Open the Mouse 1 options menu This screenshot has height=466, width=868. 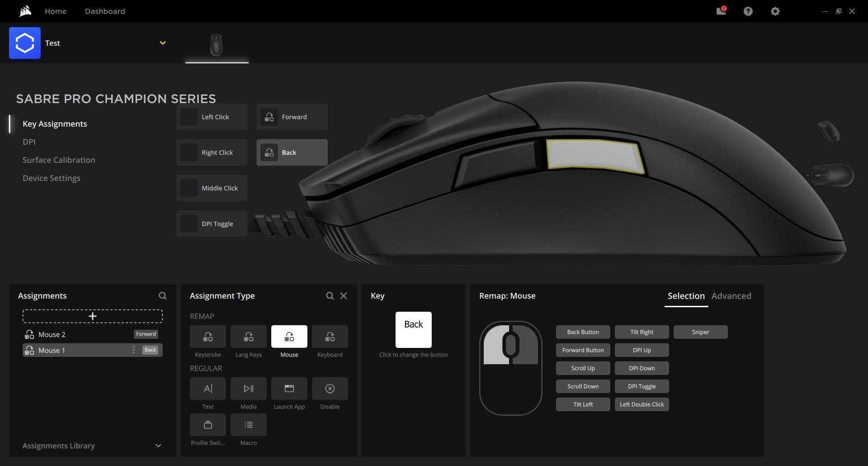pos(133,350)
